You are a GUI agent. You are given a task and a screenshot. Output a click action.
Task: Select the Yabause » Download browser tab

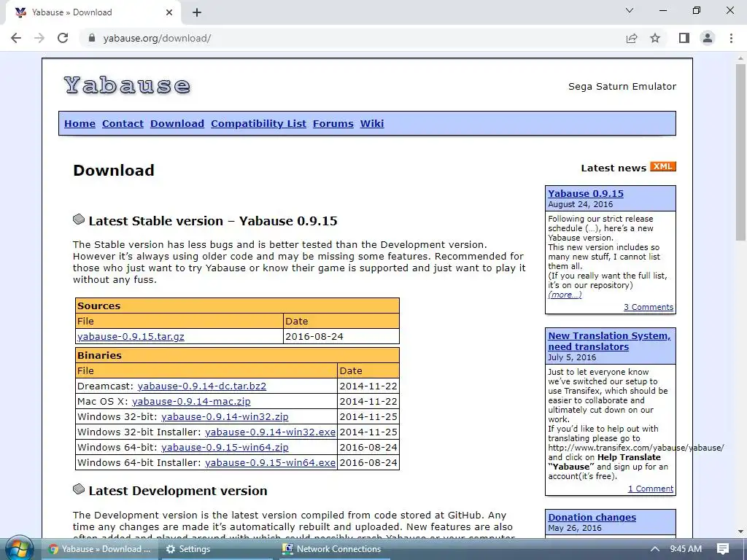[93, 13]
